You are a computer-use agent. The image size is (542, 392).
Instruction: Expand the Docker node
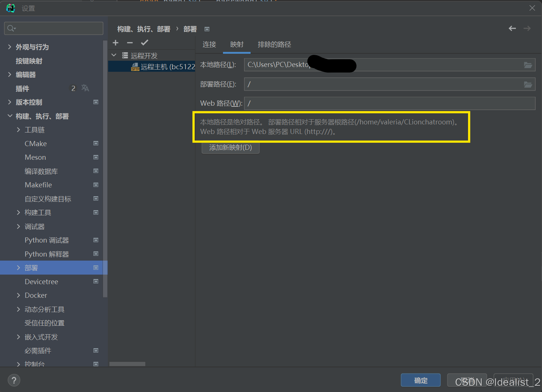(x=18, y=295)
